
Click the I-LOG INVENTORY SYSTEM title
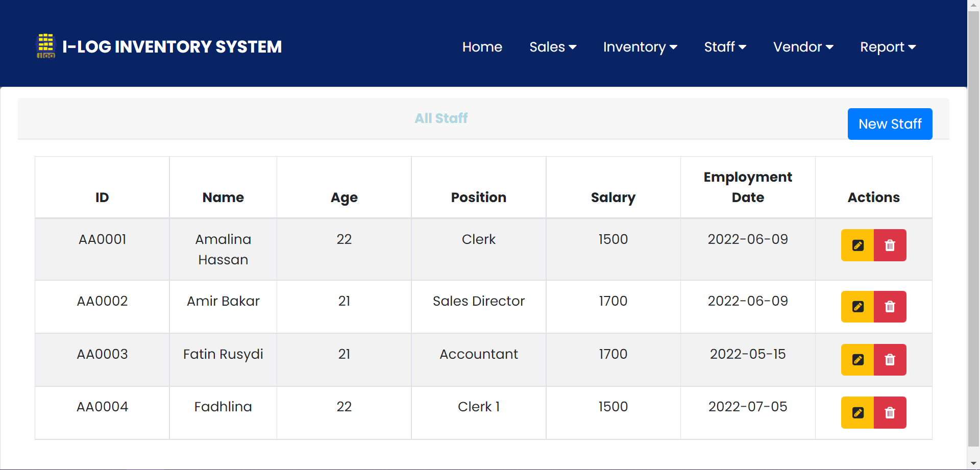(x=172, y=47)
